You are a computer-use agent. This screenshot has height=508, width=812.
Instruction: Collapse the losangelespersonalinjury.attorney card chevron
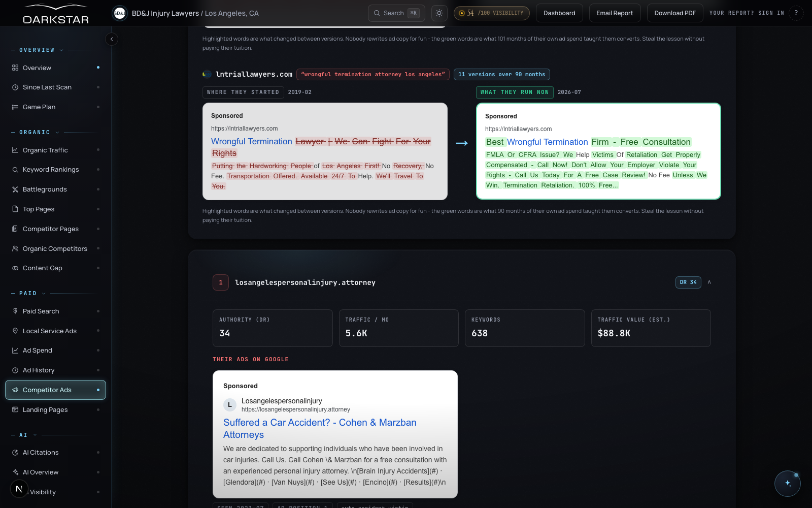click(709, 282)
